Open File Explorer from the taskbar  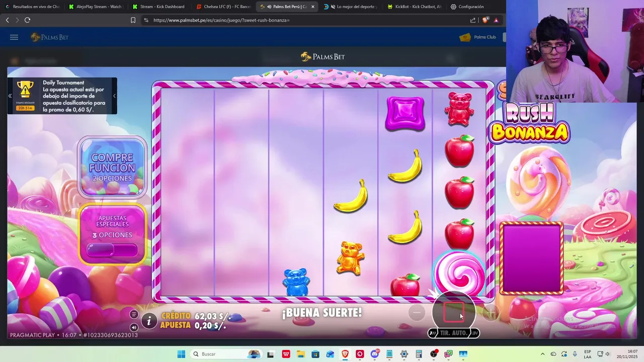(301, 354)
